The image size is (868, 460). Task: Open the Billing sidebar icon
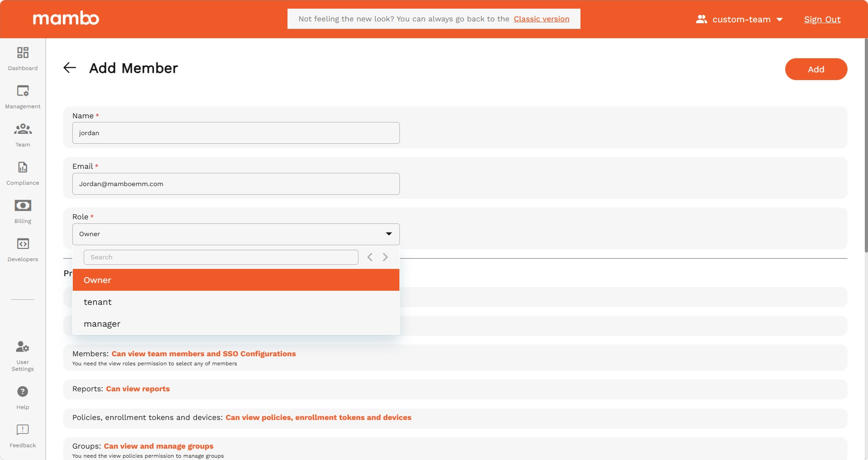pos(23,206)
